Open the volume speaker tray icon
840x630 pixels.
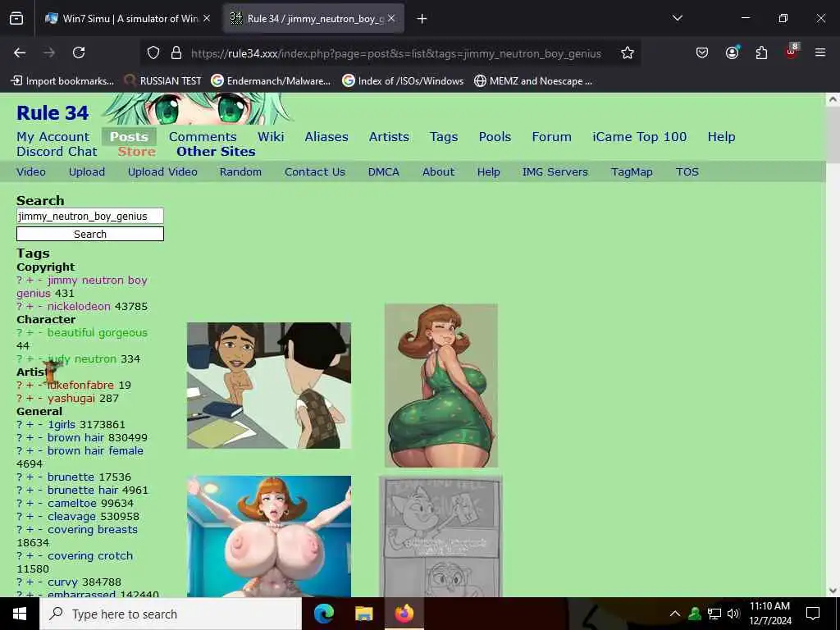[x=733, y=614]
